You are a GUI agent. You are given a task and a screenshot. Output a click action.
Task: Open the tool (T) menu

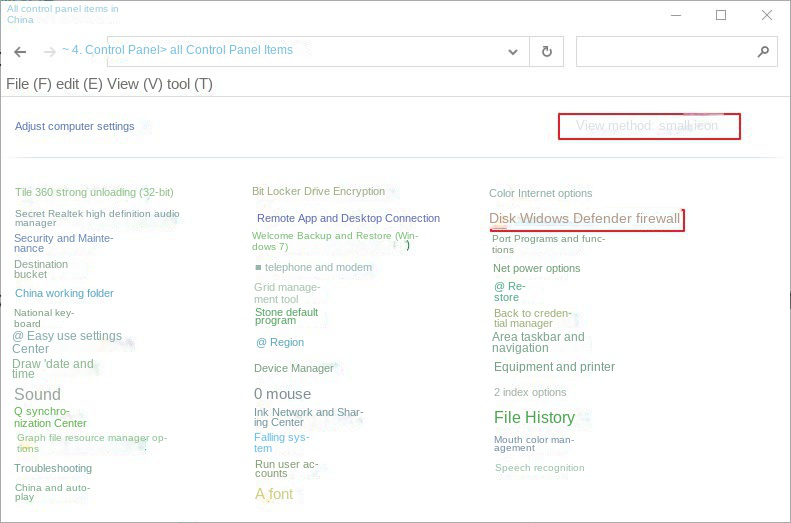point(190,84)
